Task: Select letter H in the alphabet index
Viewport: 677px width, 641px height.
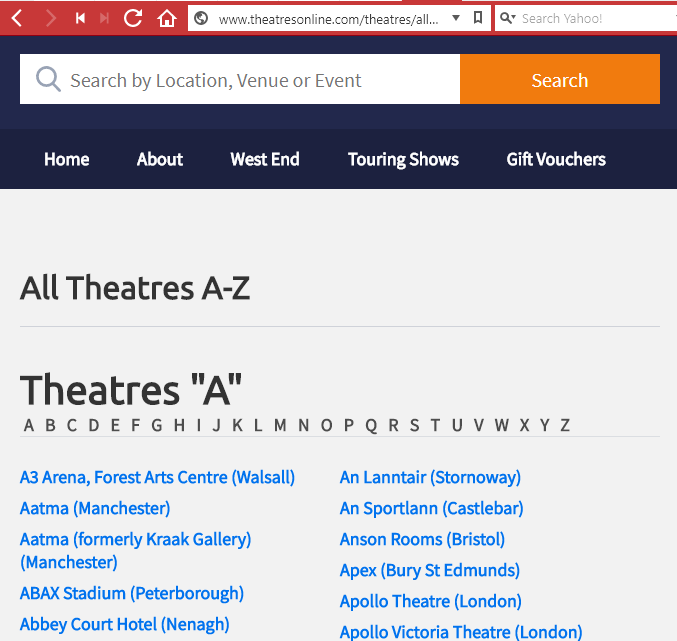Action: 179,425
